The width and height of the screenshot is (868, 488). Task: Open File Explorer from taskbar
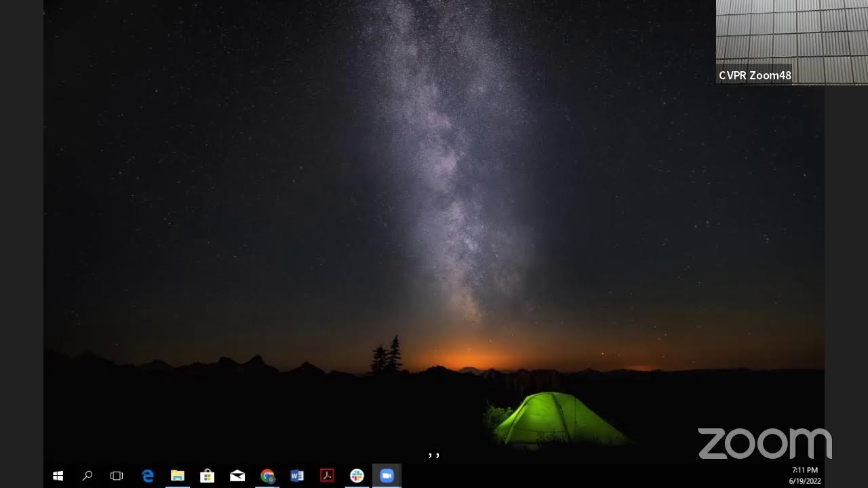tap(178, 476)
